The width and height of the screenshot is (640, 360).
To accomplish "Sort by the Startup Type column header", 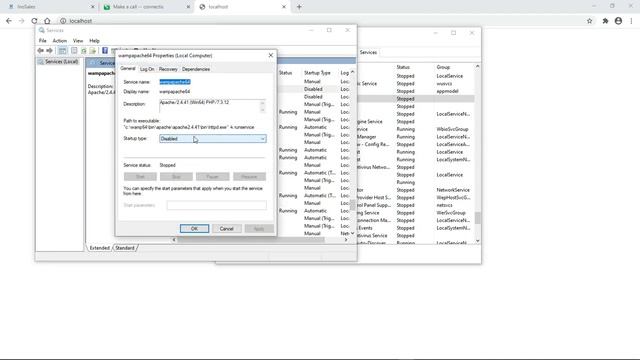I will click(x=318, y=73).
